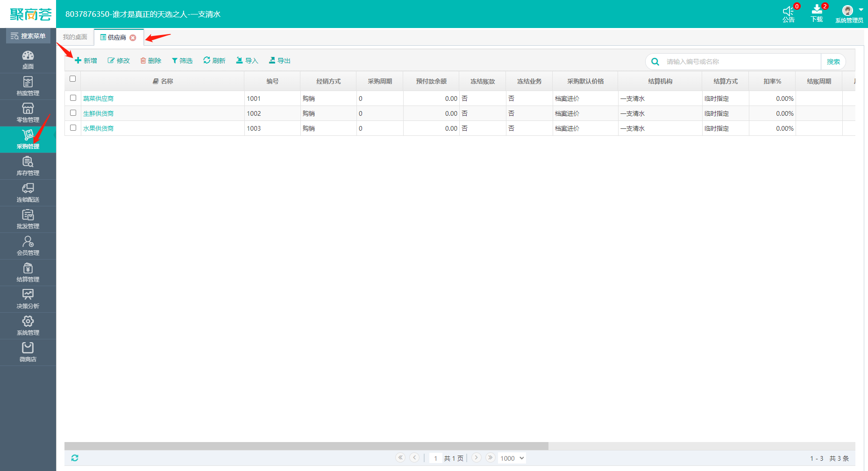Open 微商店 in the sidebar
This screenshot has width=868, height=471.
click(28, 352)
